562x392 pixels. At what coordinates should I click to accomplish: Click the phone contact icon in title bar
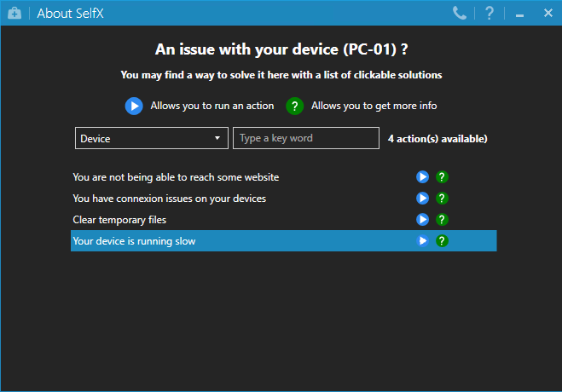pyautogui.click(x=460, y=13)
